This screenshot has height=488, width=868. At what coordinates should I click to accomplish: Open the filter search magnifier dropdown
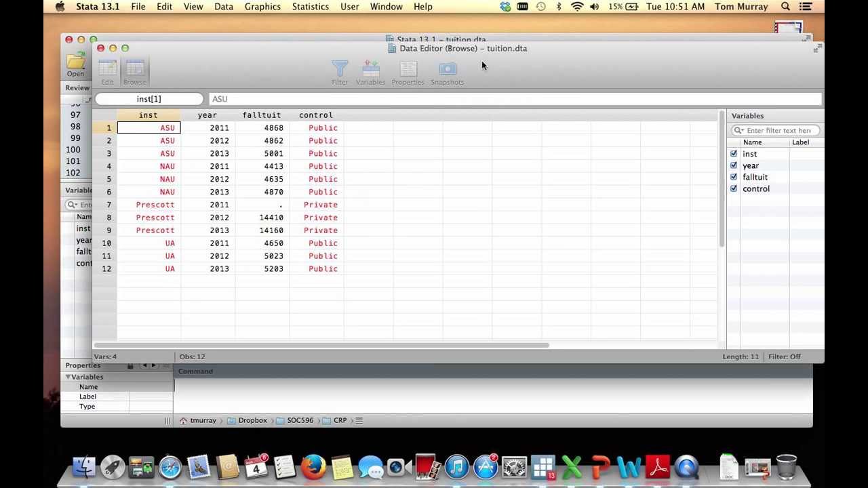[x=738, y=130]
